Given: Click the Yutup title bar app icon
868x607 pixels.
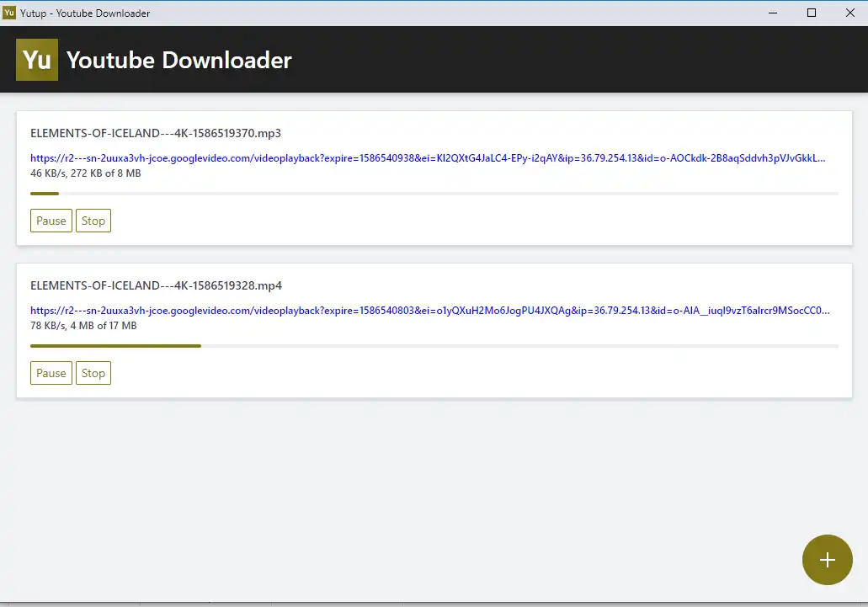Looking at the screenshot, I should tap(9, 13).
